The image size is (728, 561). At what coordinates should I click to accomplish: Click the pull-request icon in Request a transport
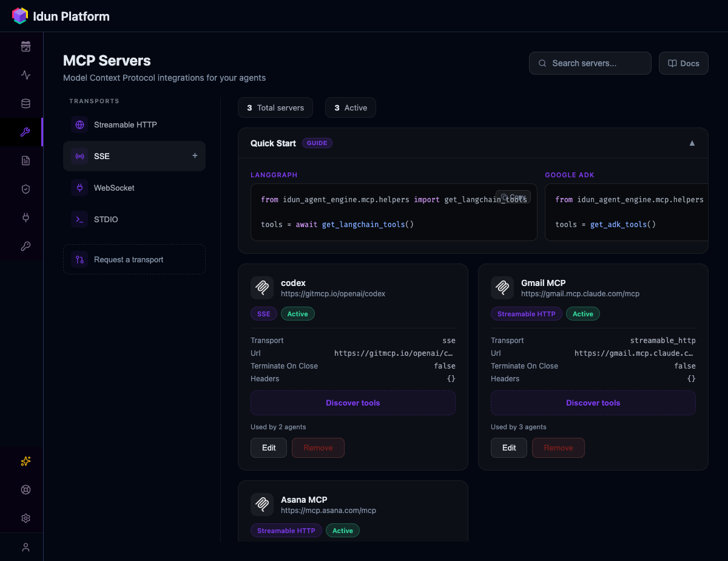point(79,259)
